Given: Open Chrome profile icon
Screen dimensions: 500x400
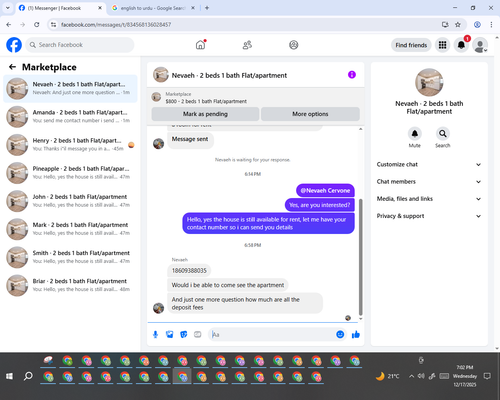Looking at the screenshot, I should coord(477,25).
